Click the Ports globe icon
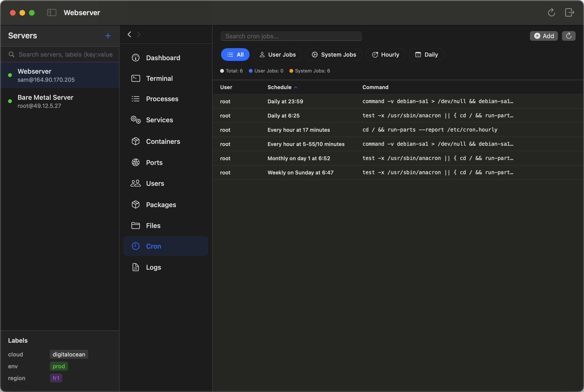 [x=136, y=163]
